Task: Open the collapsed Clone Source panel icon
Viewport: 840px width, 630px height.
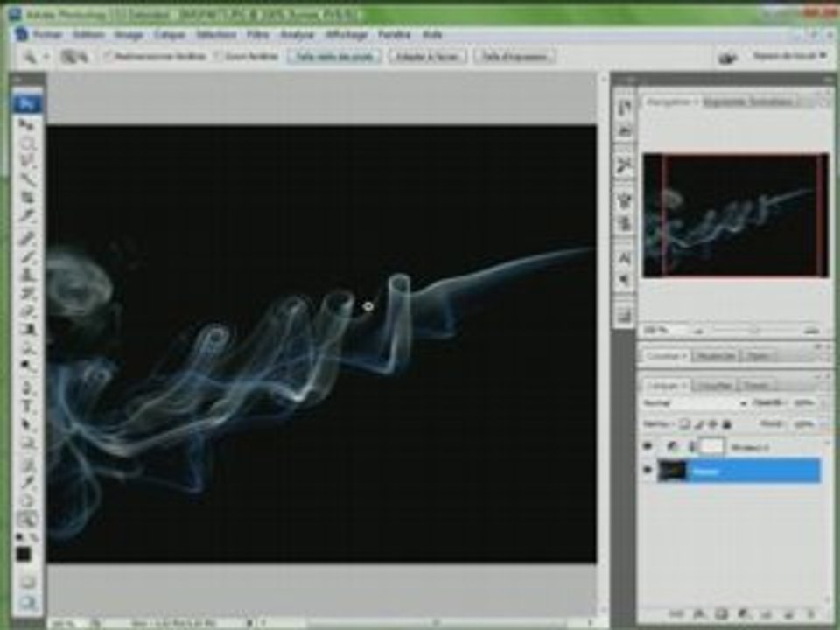Action: (x=624, y=223)
